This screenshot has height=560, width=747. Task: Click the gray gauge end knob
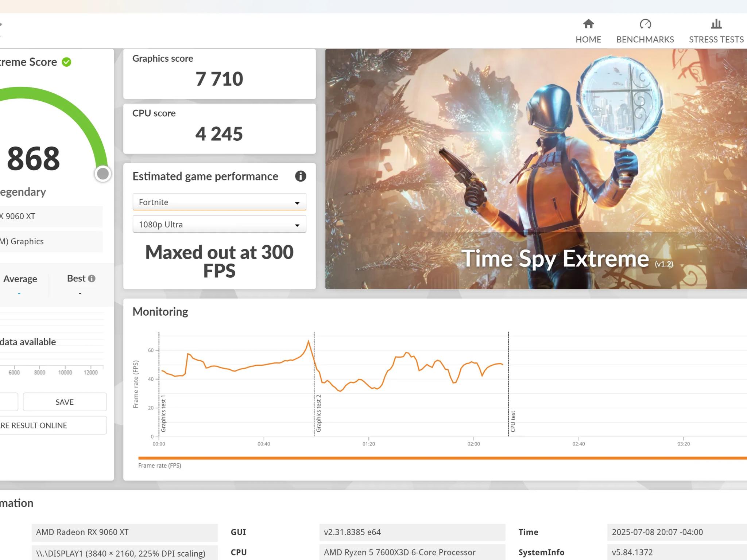pyautogui.click(x=103, y=174)
